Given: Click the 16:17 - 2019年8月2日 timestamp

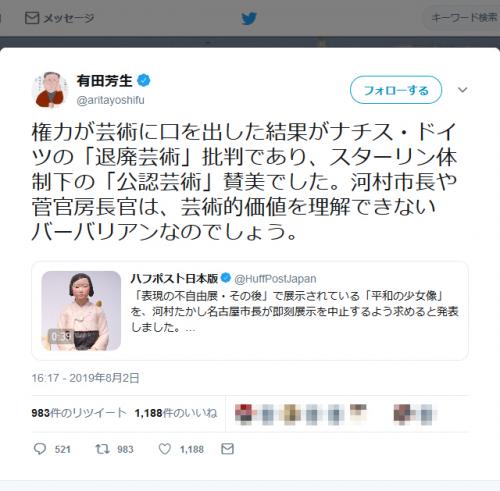Looking at the screenshot, I should tap(85, 378).
